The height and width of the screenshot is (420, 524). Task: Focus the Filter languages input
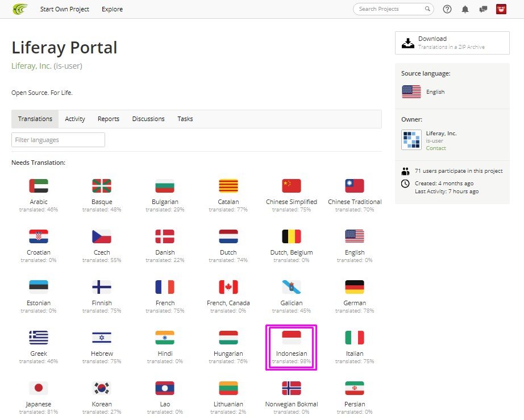pos(58,140)
